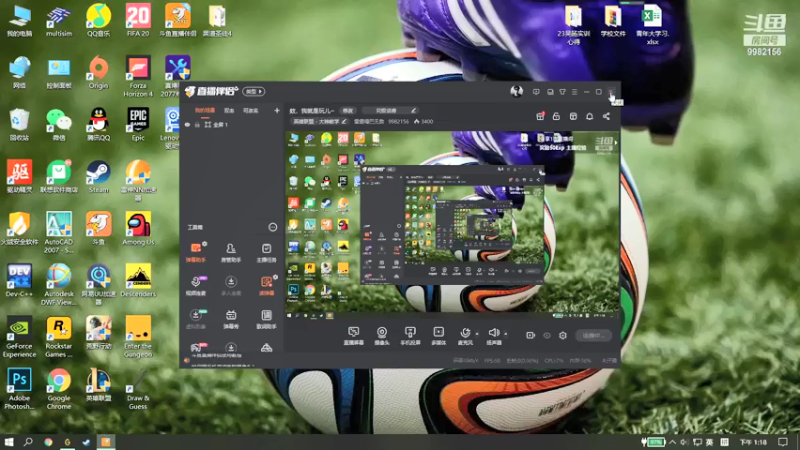Open the 弹幕助手 danmaku assistant tool

[x=195, y=253]
